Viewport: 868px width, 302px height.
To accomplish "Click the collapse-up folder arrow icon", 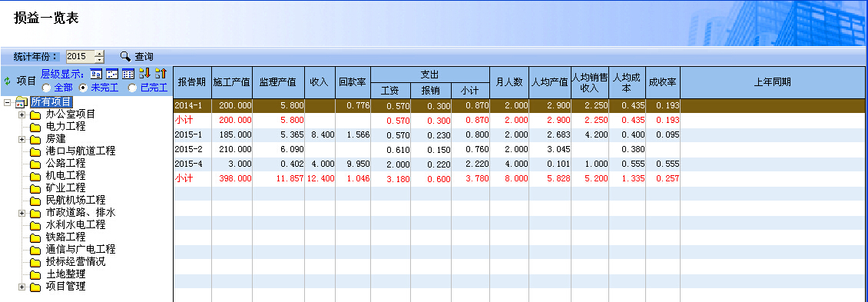I will [x=161, y=73].
